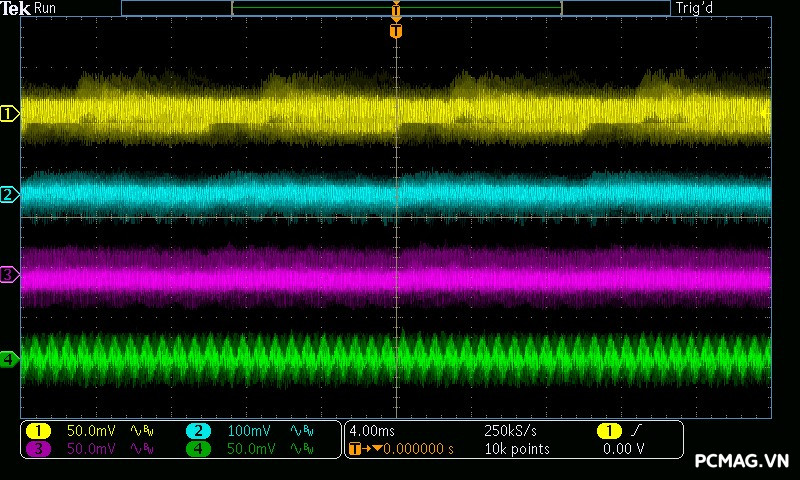
Task: Select channel 1 ground marker on left edge
Action: coord(9,114)
